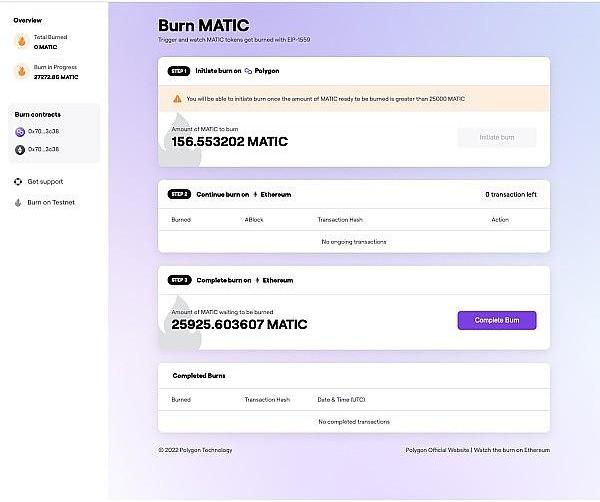The width and height of the screenshot is (600, 502).
Task: Click the Burn in Progress flame icon
Action: point(20,71)
